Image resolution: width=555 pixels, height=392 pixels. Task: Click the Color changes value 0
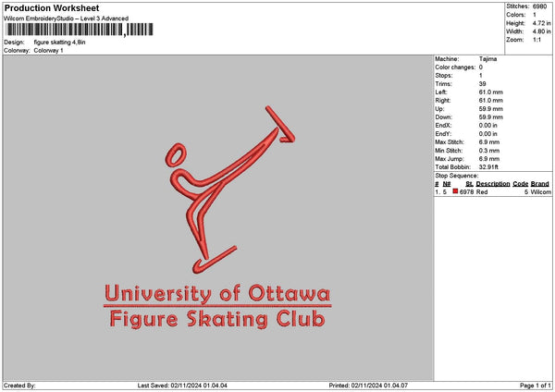tap(481, 67)
